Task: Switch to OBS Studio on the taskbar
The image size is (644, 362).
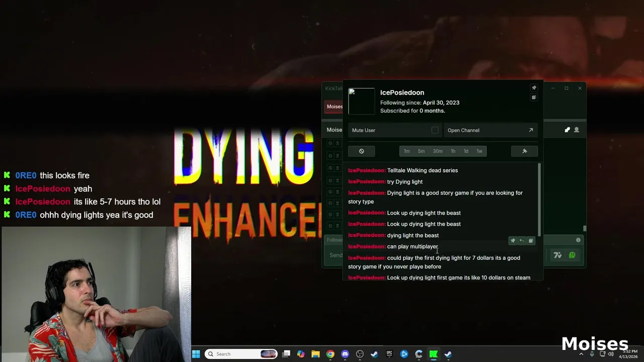Action: click(360, 354)
